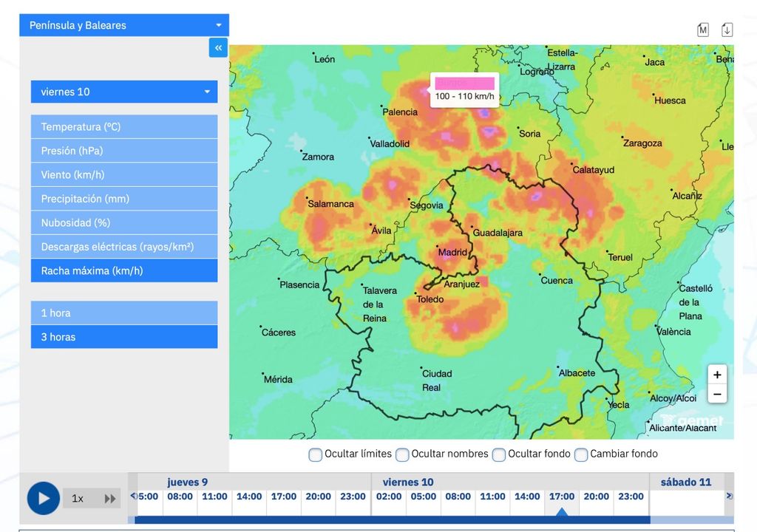Jump to viernes 10 11:00 on timeline
This screenshot has height=532, width=757.
pos(492,497)
